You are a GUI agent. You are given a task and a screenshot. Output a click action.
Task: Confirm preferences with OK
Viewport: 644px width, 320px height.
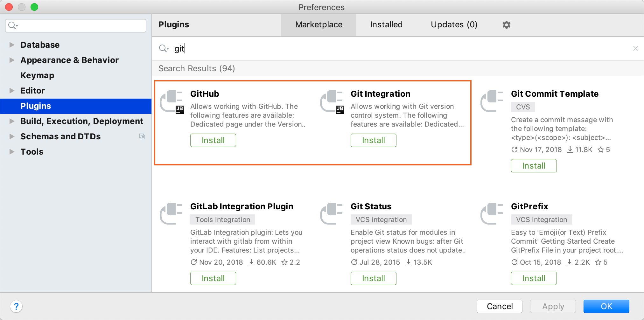click(606, 306)
